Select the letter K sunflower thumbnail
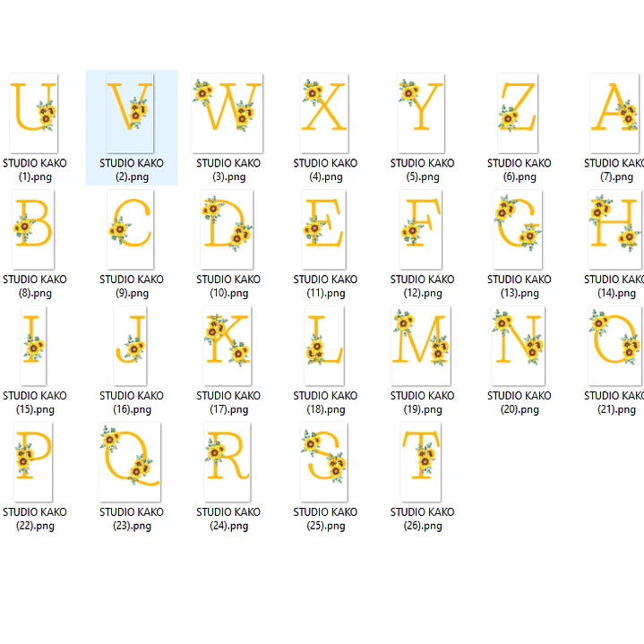The image size is (644, 644). 228,346
